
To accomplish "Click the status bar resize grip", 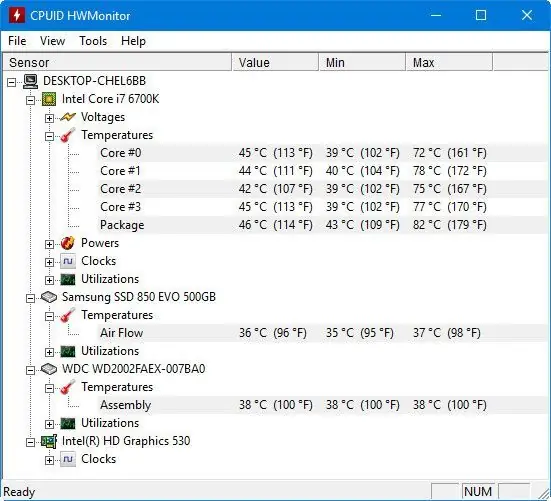I will click(x=543, y=493).
